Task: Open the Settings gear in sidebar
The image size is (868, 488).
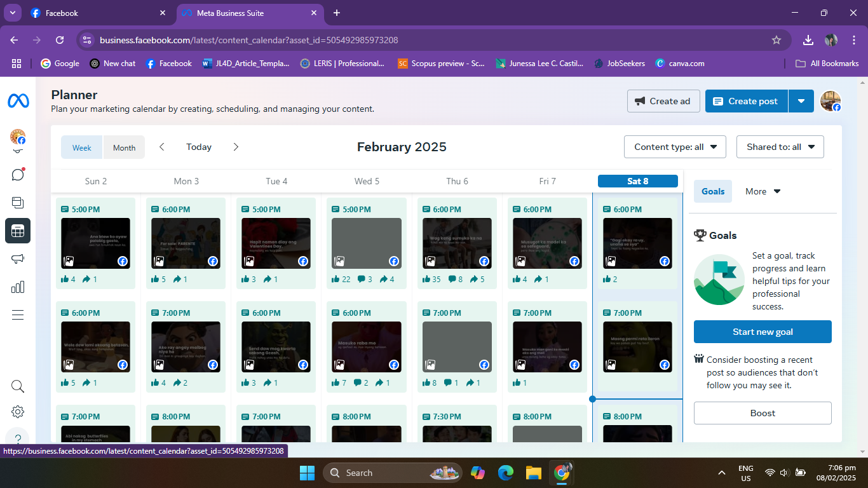Action: 18,412
